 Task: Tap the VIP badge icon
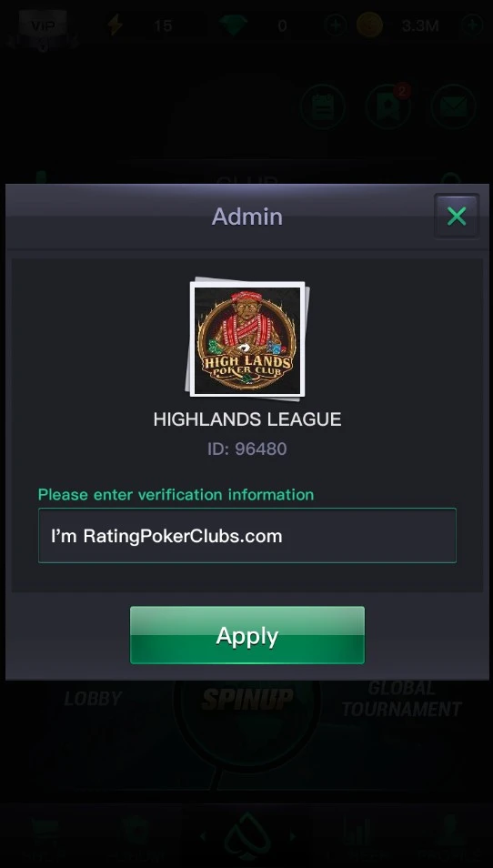(43, 26)
